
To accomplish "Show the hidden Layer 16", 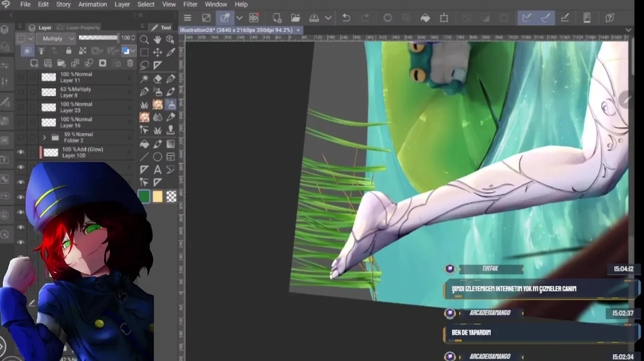I will click(21, 122).
